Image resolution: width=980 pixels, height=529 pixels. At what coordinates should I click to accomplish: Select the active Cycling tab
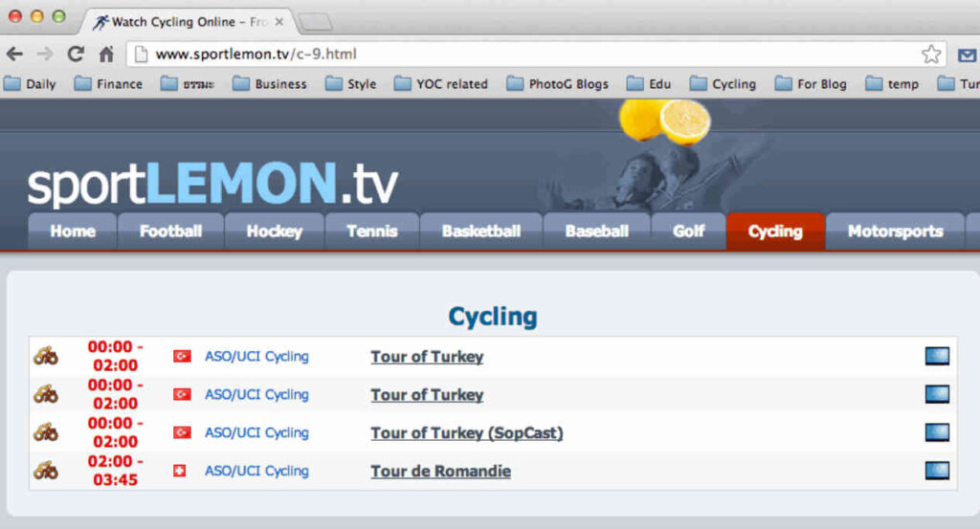click(775, 231)
